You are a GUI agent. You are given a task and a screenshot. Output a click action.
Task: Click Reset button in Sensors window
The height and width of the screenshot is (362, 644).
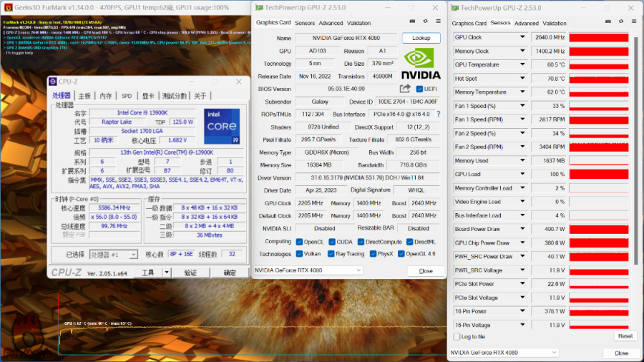(x=625, y=336)
